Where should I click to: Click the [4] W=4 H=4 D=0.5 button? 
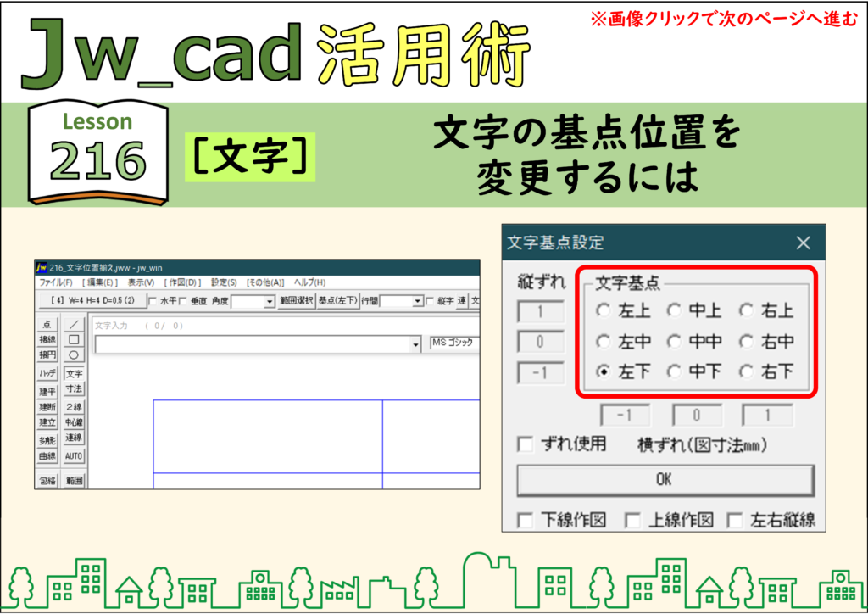[x=93, y=300]
